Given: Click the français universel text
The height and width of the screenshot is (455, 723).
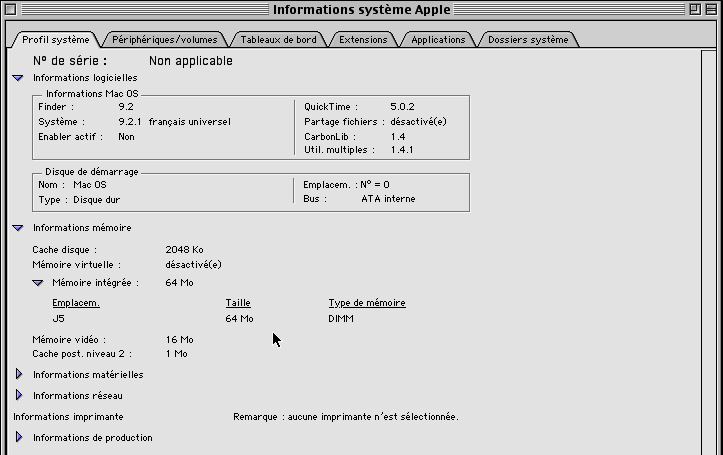Looking at the screenshot, I should click(x=190, y=122).
